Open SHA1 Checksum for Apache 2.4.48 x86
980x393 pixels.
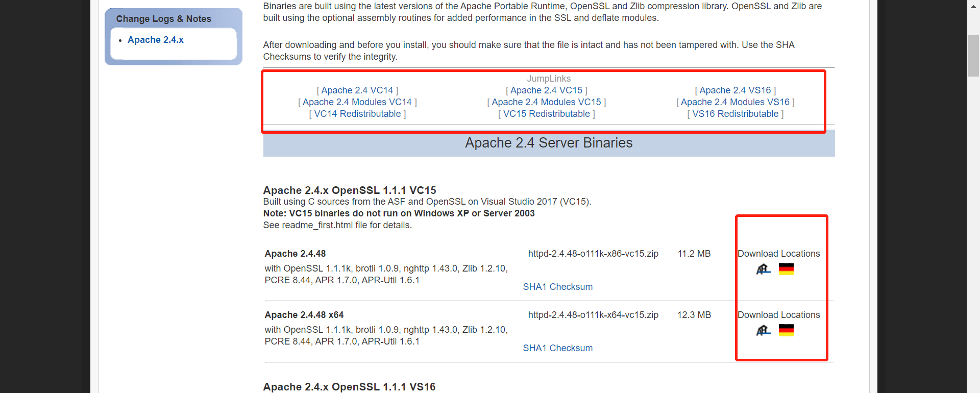point(558,287)
